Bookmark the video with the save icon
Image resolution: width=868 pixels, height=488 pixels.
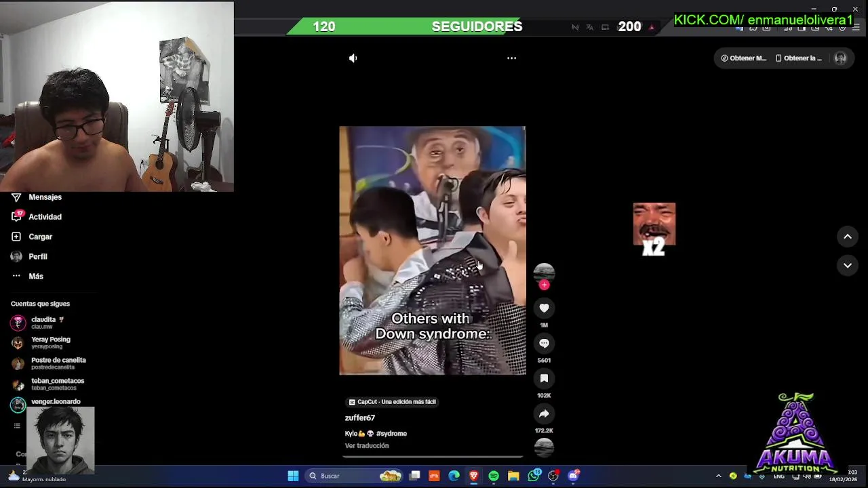pos(544,379)
